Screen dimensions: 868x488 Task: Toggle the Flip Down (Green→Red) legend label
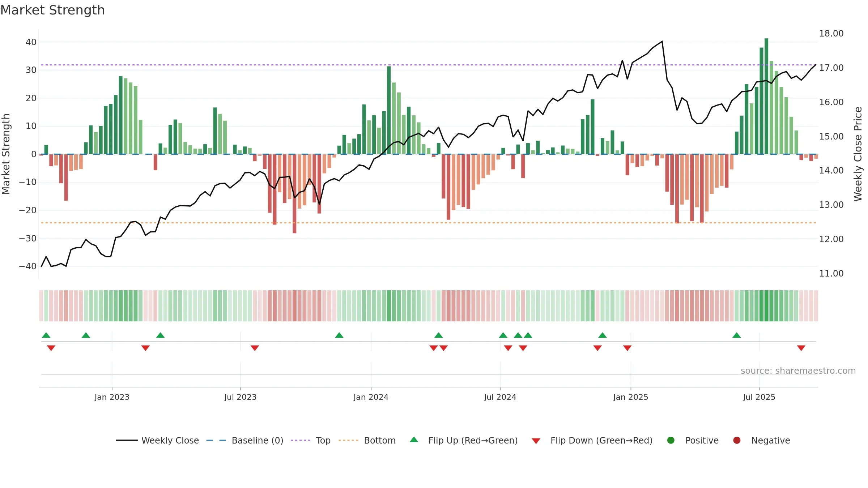click(601, 440)
